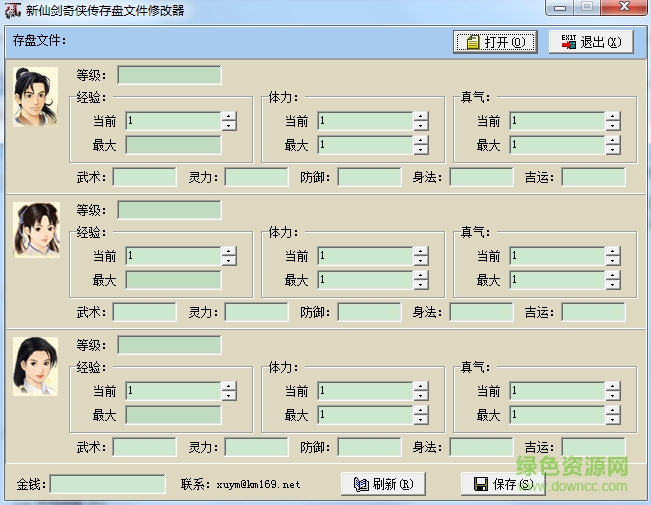Decrease bottom character's 经验 当前 with down arrow
Screen dimensions: 651x505
click(229, 396)
